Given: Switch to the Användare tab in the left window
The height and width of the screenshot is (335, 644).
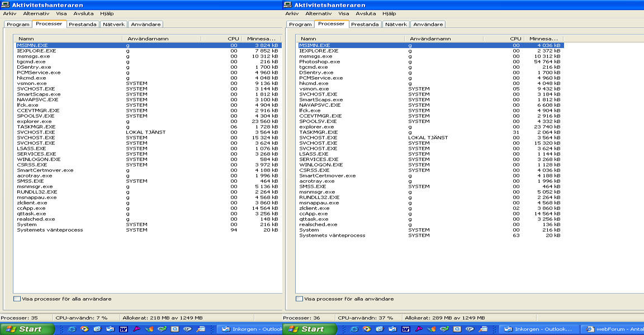Looking at the screenshot, I should (146, 24).
